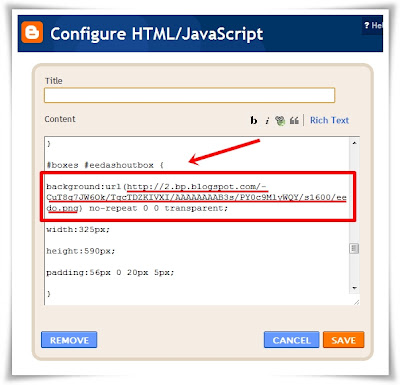Click the textarea resize grip corner
The width and height of the screenshot is (400, 385).
click(356, 302)
